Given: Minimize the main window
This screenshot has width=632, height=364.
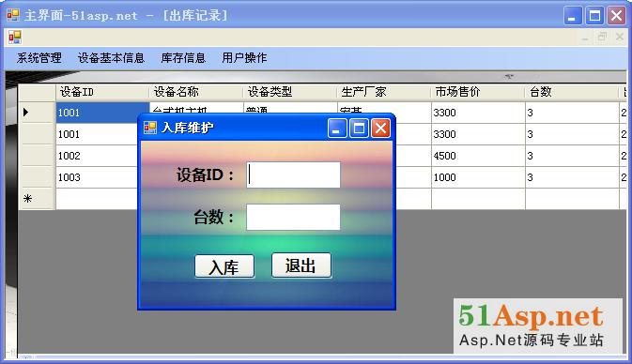Looking at the screenshot, I should coord(572,16).
